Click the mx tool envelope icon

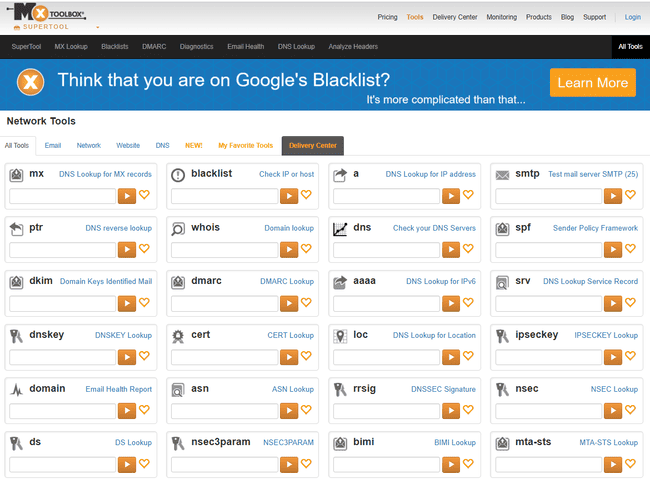[16, 175]
